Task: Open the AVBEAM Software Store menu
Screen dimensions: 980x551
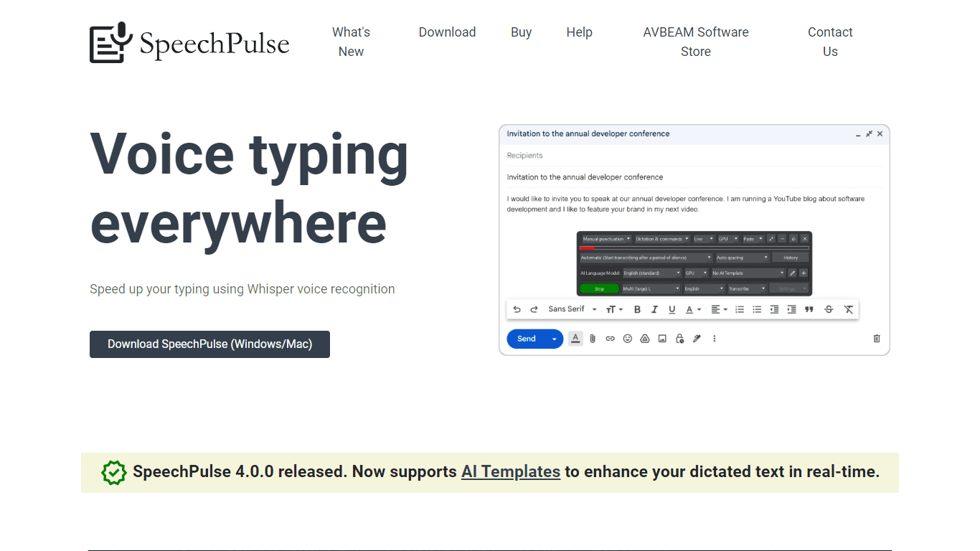Action: pos(696,42)
